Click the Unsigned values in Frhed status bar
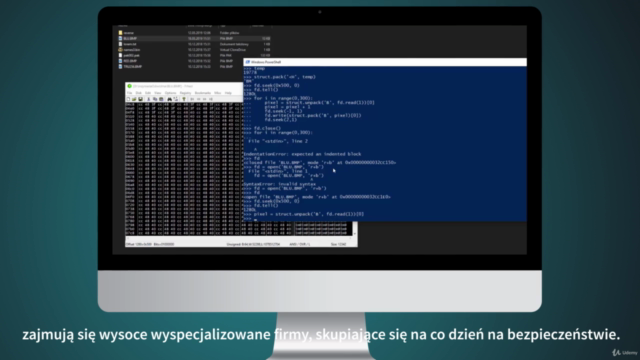Viewport: 640px width, 360px height. coord(253,244)
